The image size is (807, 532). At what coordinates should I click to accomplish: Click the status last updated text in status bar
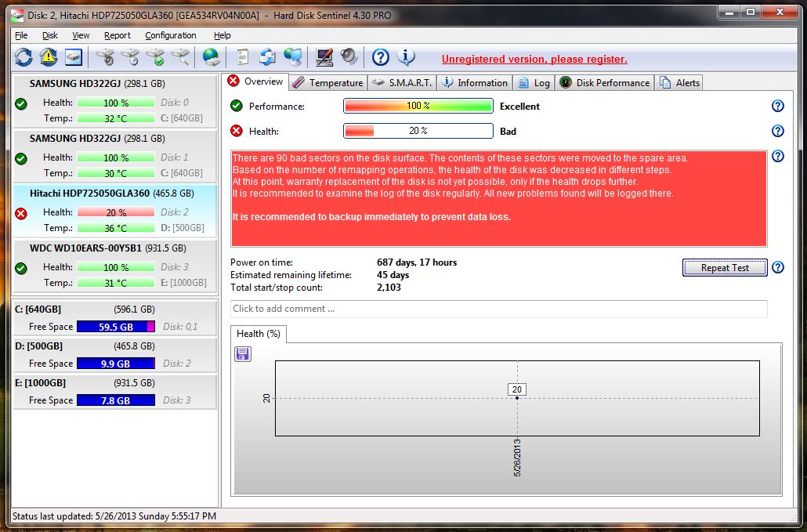(114, 516)
